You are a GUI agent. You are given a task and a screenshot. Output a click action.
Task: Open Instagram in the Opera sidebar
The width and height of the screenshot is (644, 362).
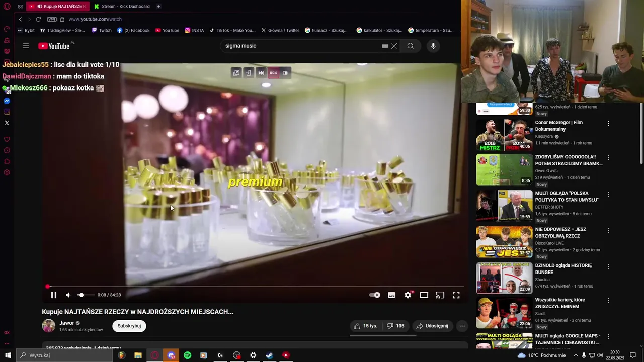[x=7, y=112]
